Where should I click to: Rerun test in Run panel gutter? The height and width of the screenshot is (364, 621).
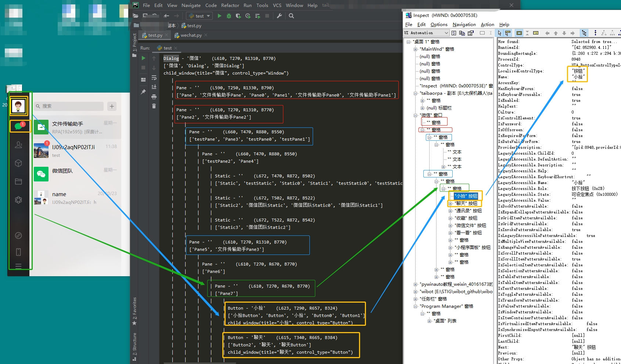pos(143,58)
